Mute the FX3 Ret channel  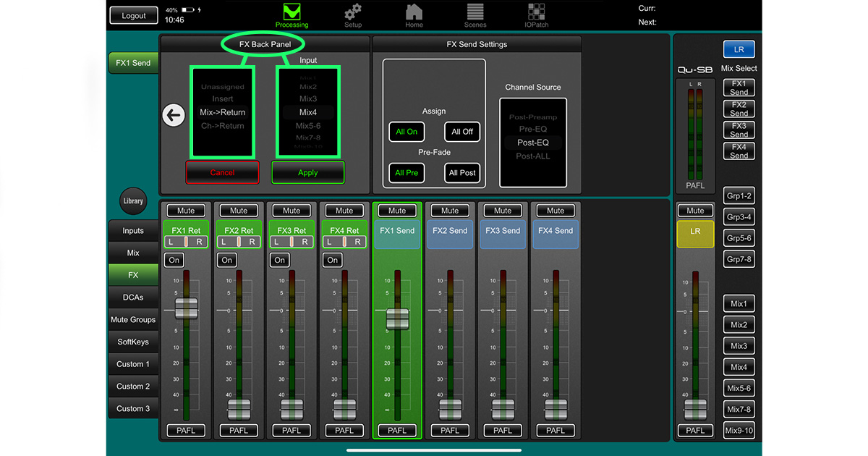point(292,211)
